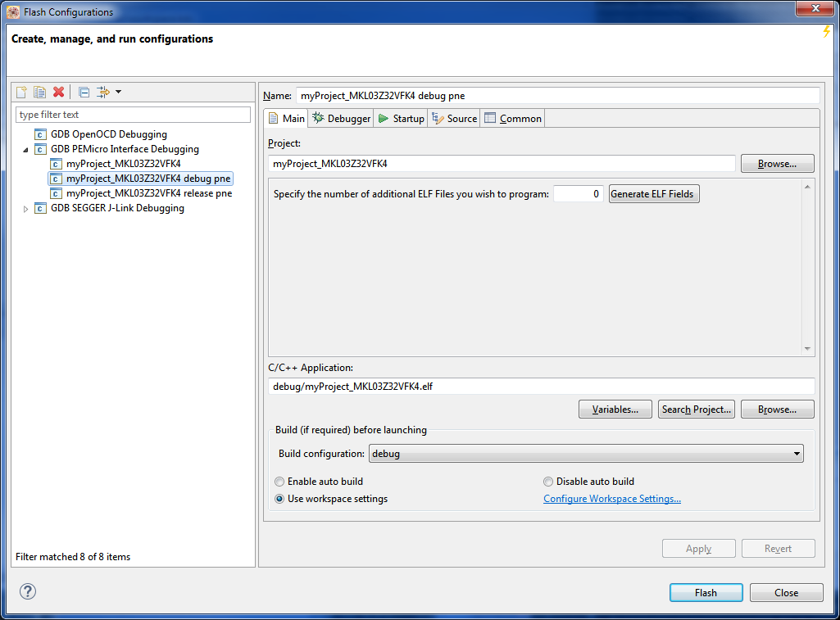Screen dimensions: 840x620
Task: Click the type filter text field
Action: tap(133, 115)
